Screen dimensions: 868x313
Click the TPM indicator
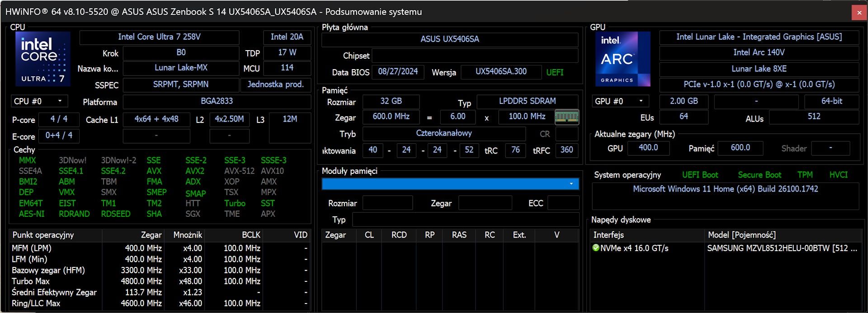805,175
